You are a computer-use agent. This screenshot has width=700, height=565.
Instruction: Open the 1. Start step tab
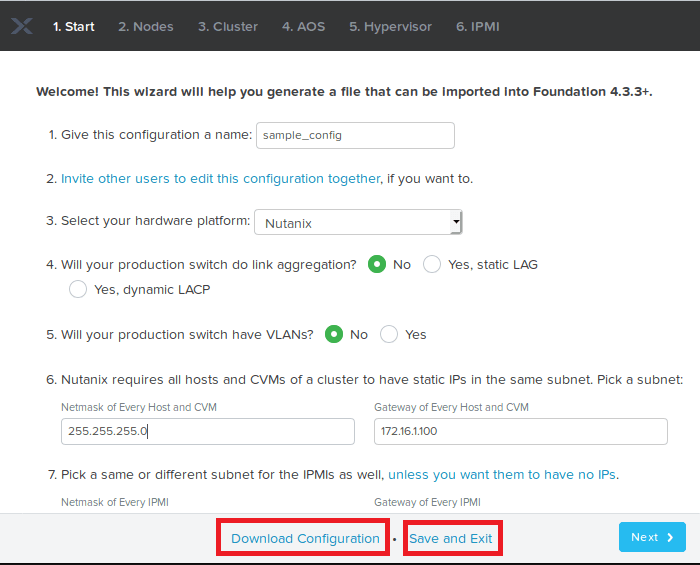[74, 27]
